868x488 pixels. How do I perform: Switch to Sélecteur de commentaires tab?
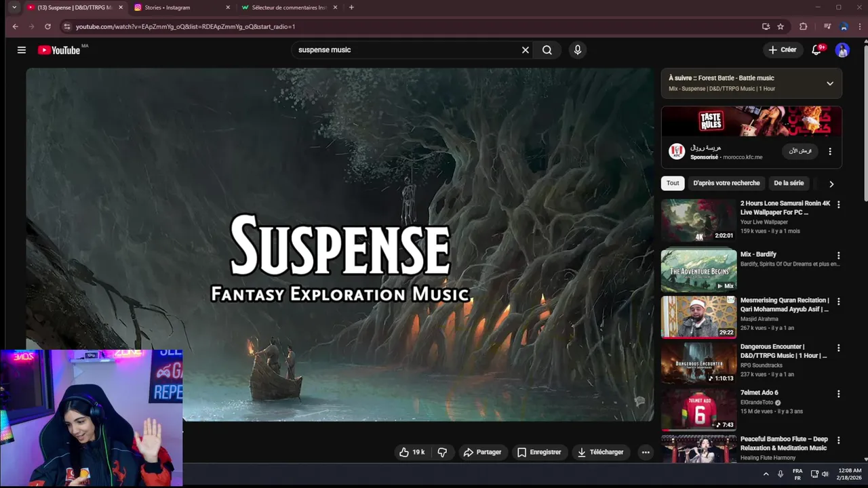point(288,7)
